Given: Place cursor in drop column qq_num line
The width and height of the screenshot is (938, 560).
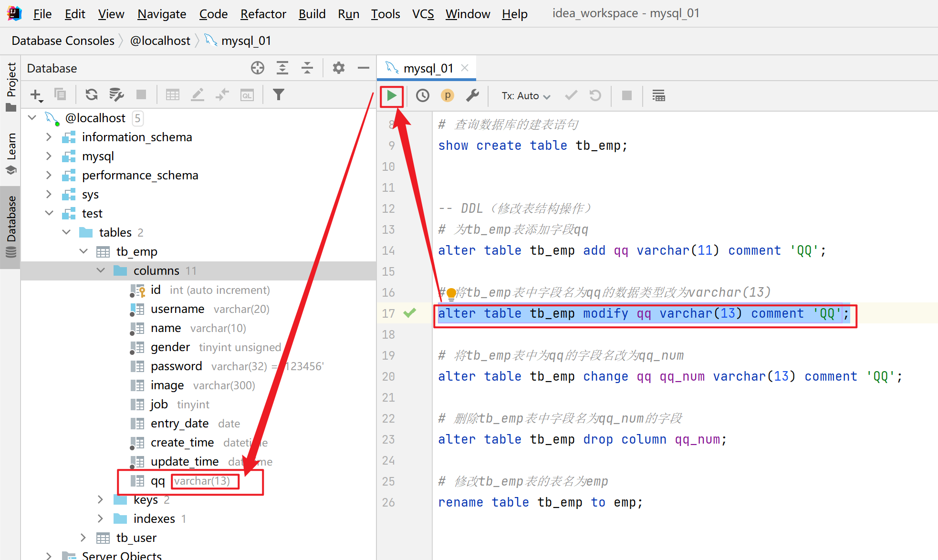Looking at the screenshot, I should pos(582,439).
